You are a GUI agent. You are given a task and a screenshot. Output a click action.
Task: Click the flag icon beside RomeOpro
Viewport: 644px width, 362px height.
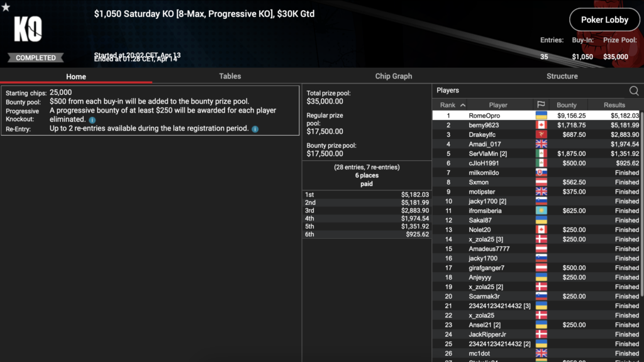point(540,116)
